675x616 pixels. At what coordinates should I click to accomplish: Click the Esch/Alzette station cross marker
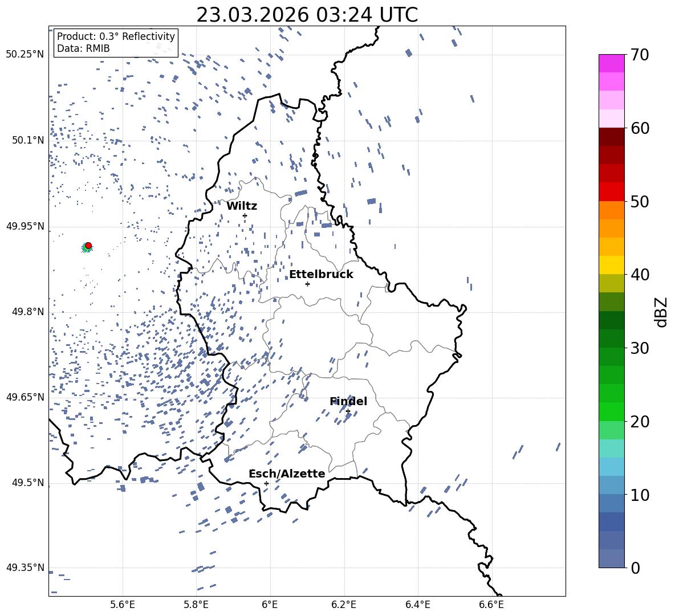pyautogui.click(x=266, y=483)
